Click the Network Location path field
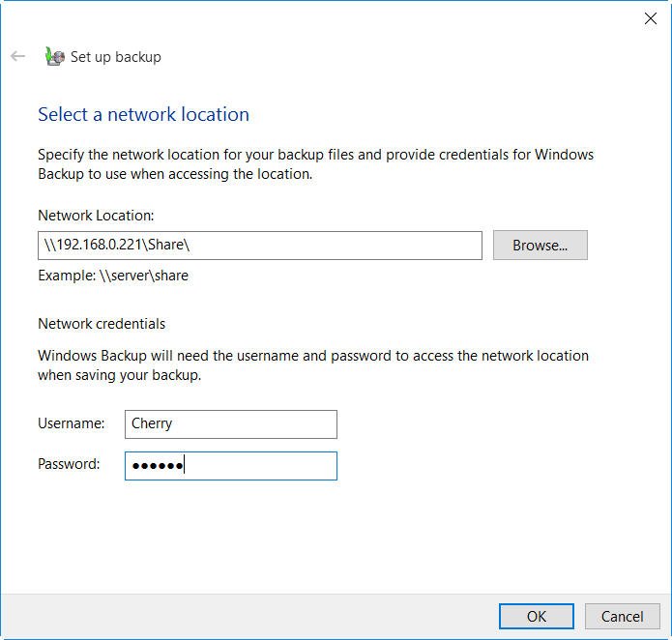Image resolution: width=672 pixels, height=640 pixels. tap(259, 246)
